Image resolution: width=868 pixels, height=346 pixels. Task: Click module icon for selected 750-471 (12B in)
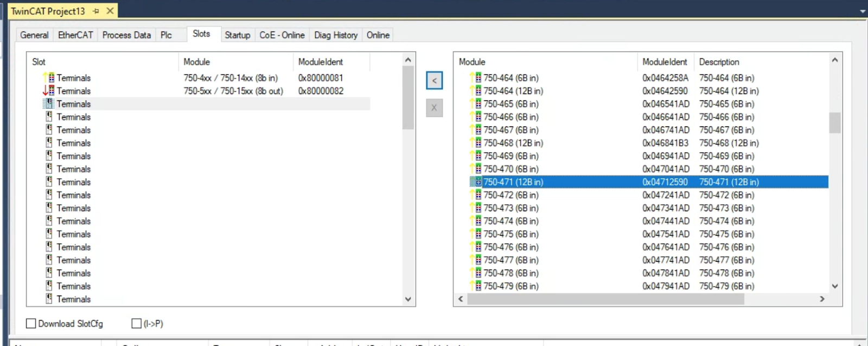point(477,182)
